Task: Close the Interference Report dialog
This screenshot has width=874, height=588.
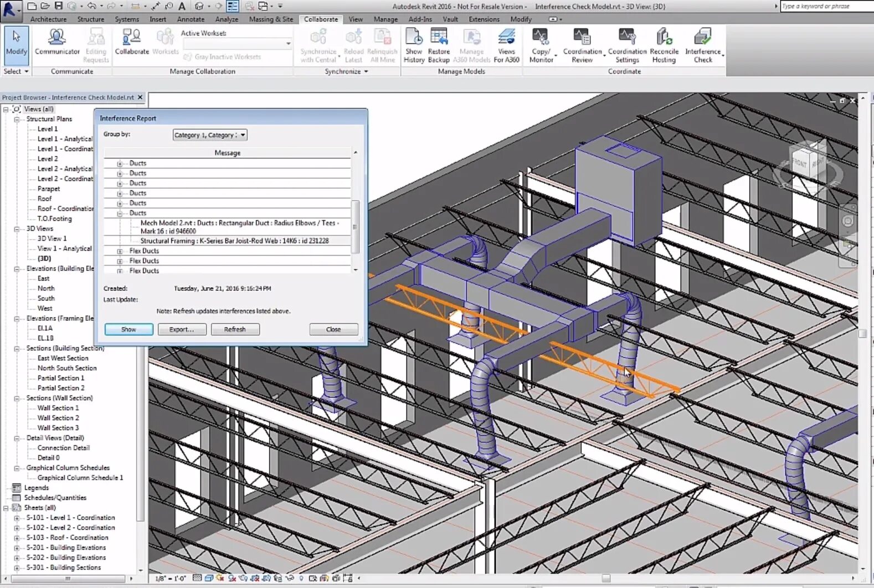Action: point(333,329)
